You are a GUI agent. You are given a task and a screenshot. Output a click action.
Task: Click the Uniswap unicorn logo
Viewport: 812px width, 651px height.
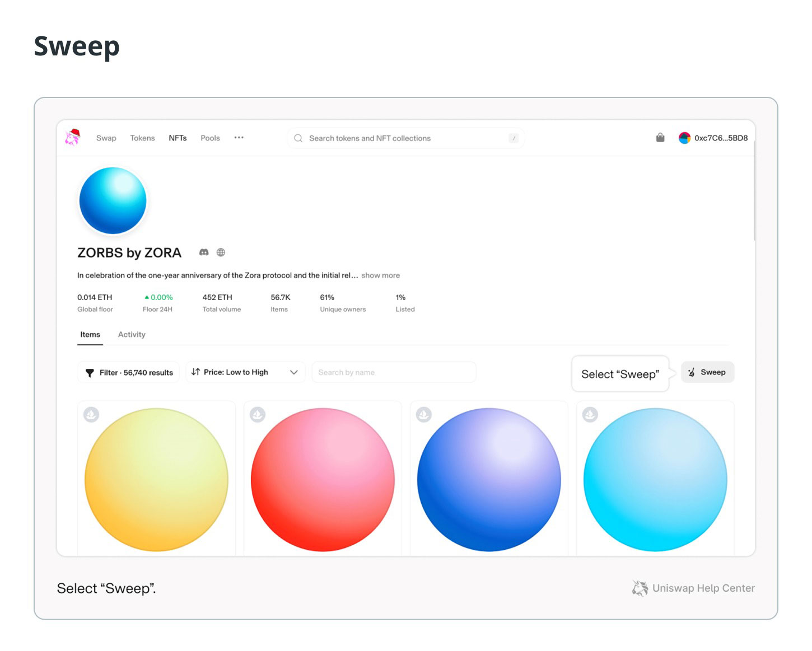pyautogui.click(x=73, y=137)
